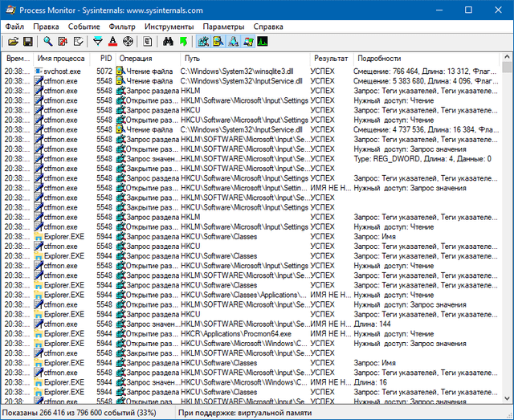Image resolution: width=514 pixels, height=420 pixels.
Task: Open the Фильтр menu
Action: click(x=121, y=27)
